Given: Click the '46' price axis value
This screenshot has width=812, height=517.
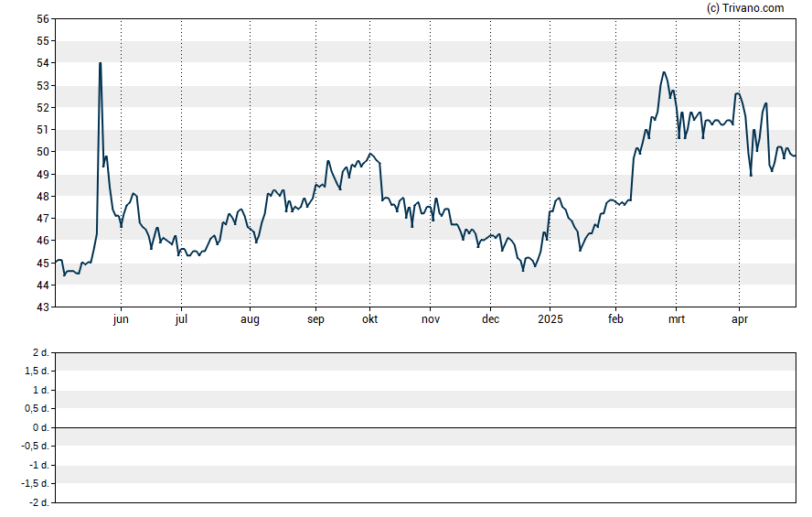Looking at the screenshot, I should [43, 241].
